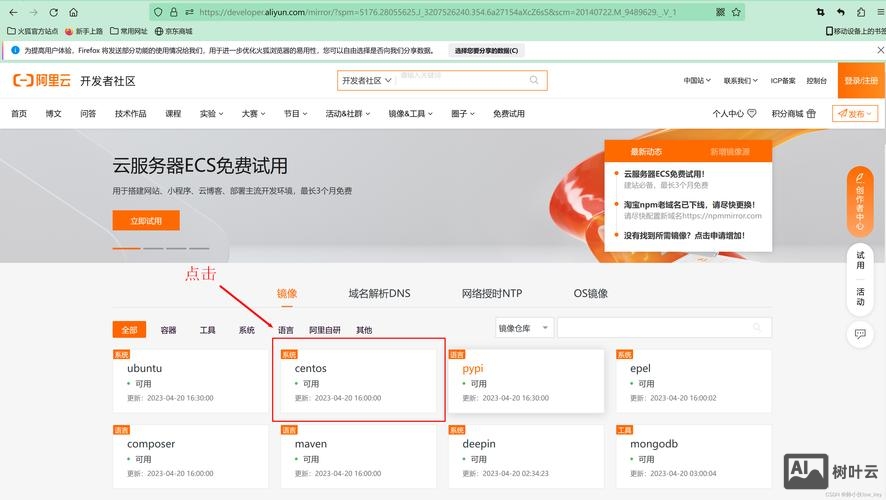Image resolution: width=886 pixels, height=500 pixels.
Task: Open the 控制台 link
Action: (816, 80)
